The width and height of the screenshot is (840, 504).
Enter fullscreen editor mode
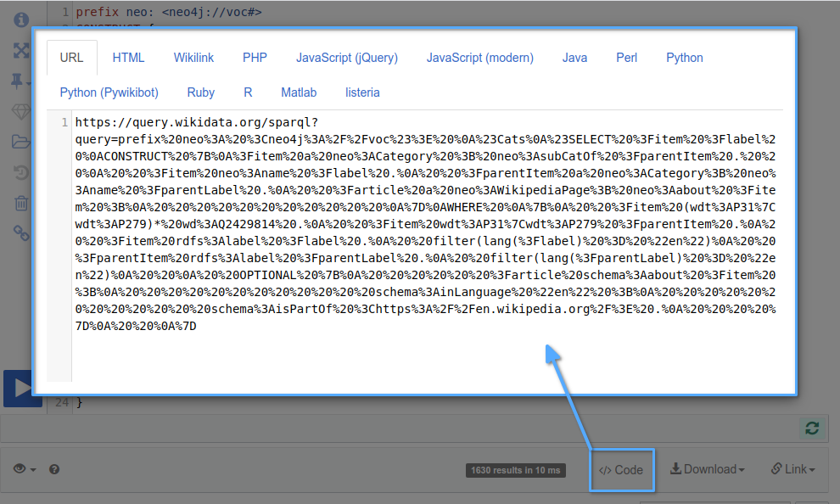(21, 50)
